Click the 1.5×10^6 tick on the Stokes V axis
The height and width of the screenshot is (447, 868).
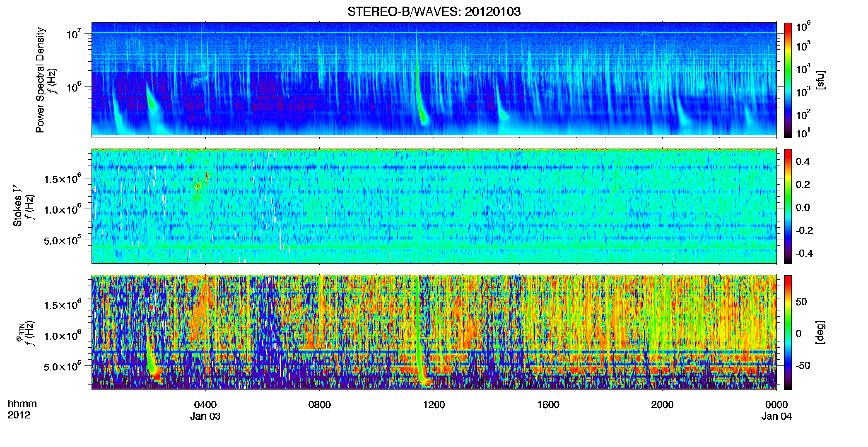[63, 179]
